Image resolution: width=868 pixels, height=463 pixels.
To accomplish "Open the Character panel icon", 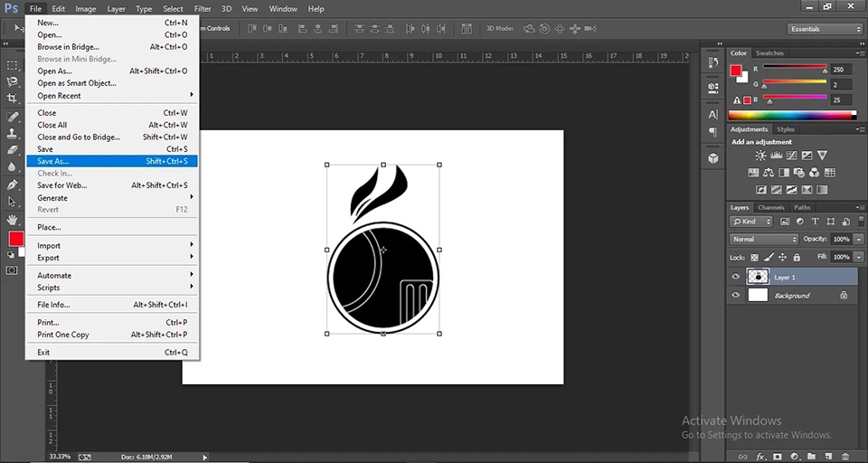I will [713, 115].
